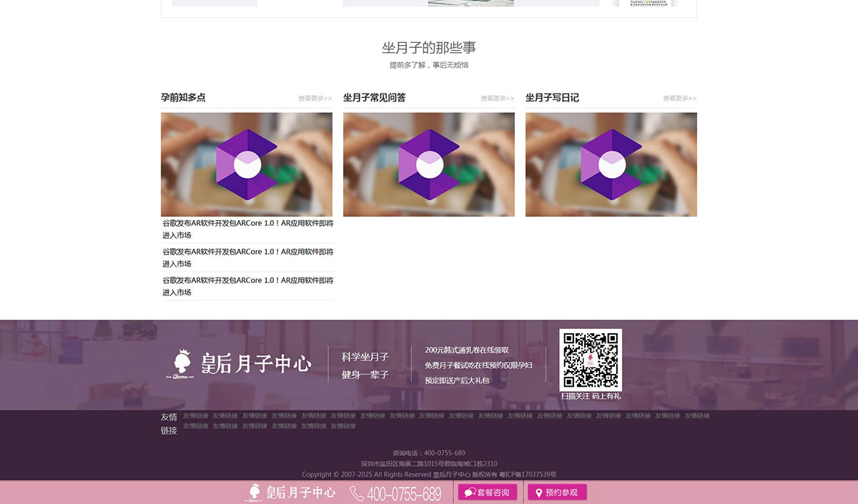Screen dimensions: 858x504
Task: Click the 孕前知多点 section heading
Action: [183, 97]
